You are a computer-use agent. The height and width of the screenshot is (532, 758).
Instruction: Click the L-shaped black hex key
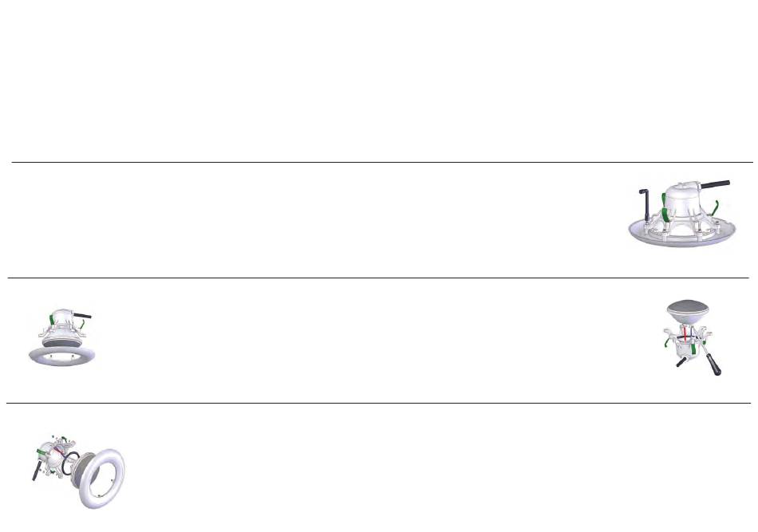pyautogui.click(x=644, y=205)
